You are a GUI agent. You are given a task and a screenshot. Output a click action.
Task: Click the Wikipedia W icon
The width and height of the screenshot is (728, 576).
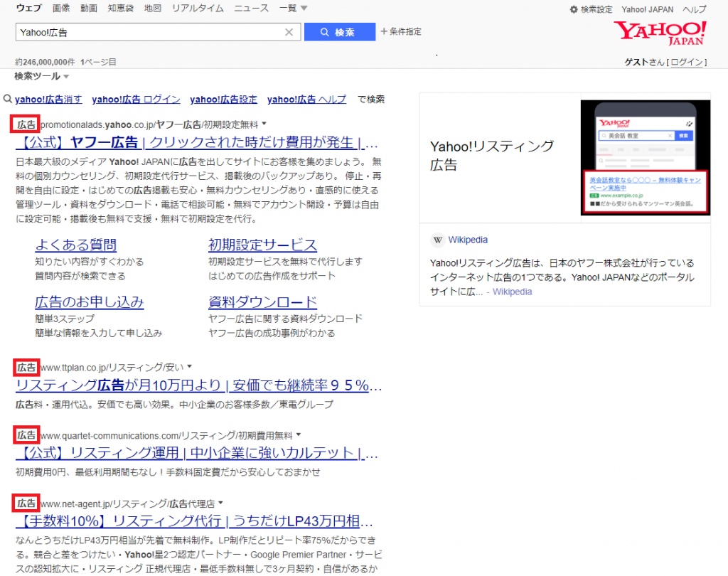pos(437,240)
